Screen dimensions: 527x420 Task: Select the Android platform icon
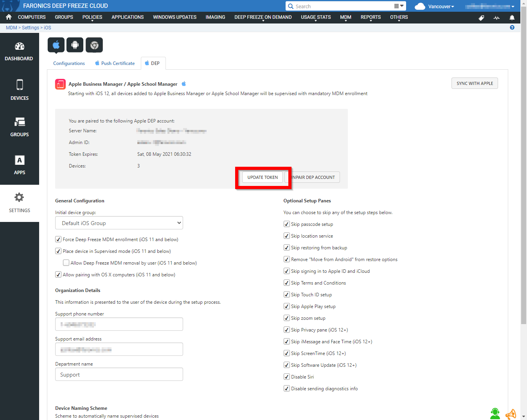[75, 45]
